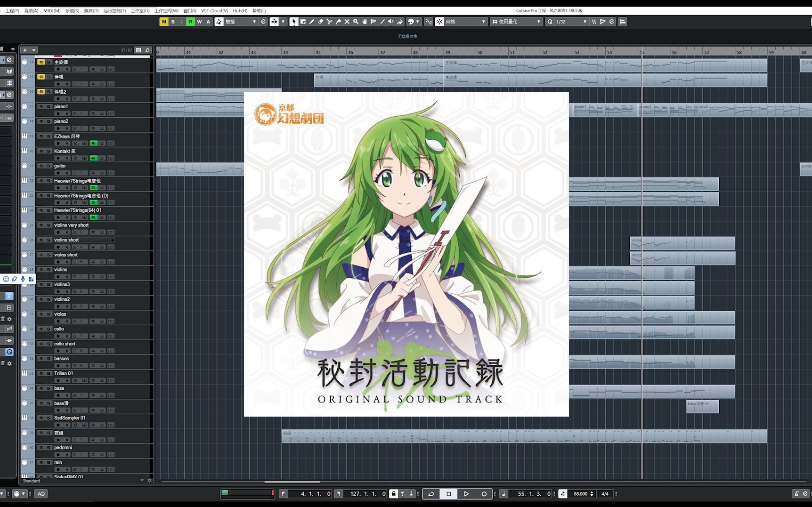Screen dimensions: 812x507
Task: Open the color palette tool menu
Action: click(413, 22)
